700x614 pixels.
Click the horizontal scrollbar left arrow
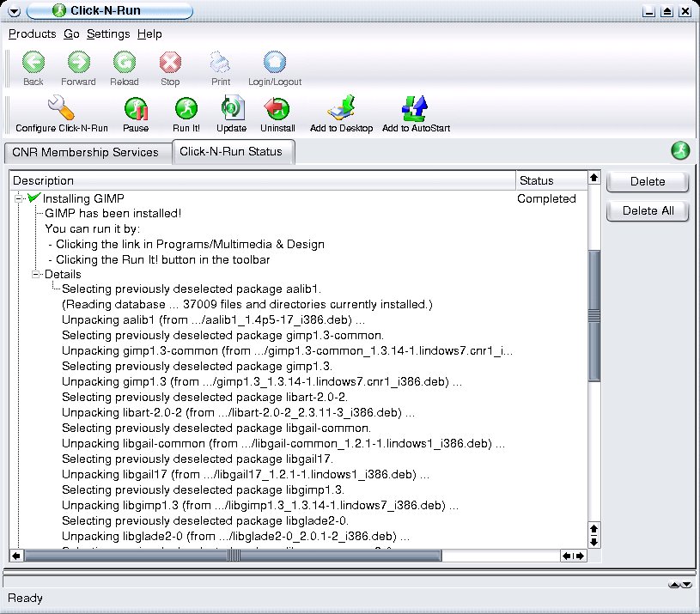tap(16, 556)
